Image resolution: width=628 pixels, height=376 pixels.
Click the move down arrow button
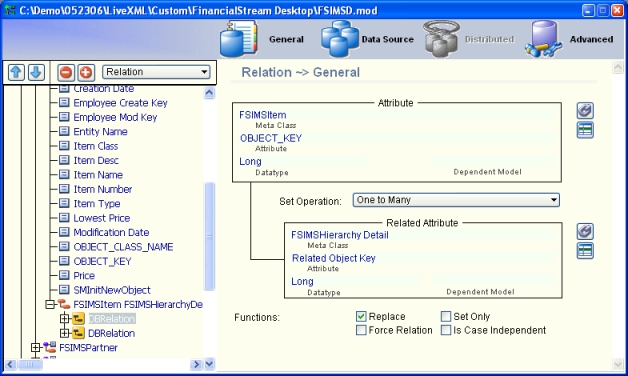[x=36, y=72]
